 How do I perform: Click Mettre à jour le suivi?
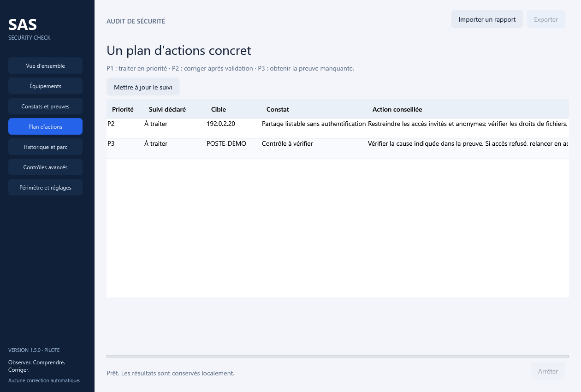143,87
